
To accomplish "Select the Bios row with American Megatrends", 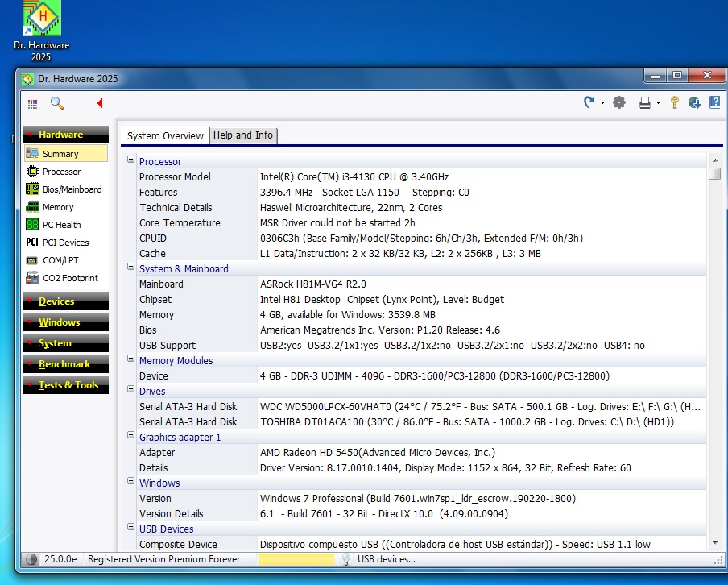I will pos(421,330).
